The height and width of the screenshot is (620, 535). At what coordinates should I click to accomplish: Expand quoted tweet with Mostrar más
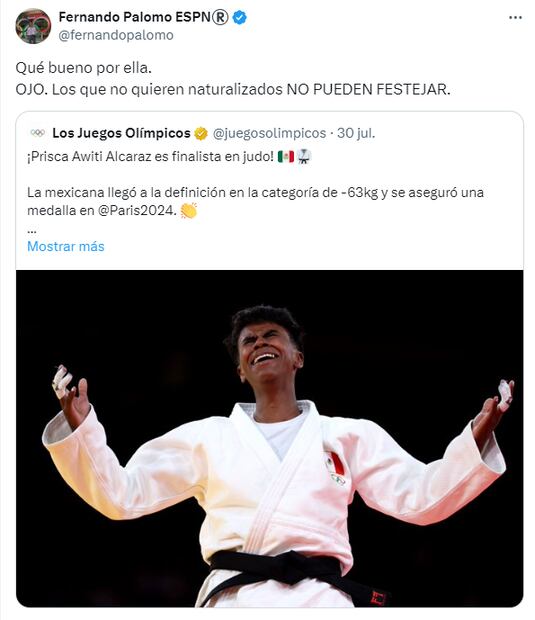66,246
